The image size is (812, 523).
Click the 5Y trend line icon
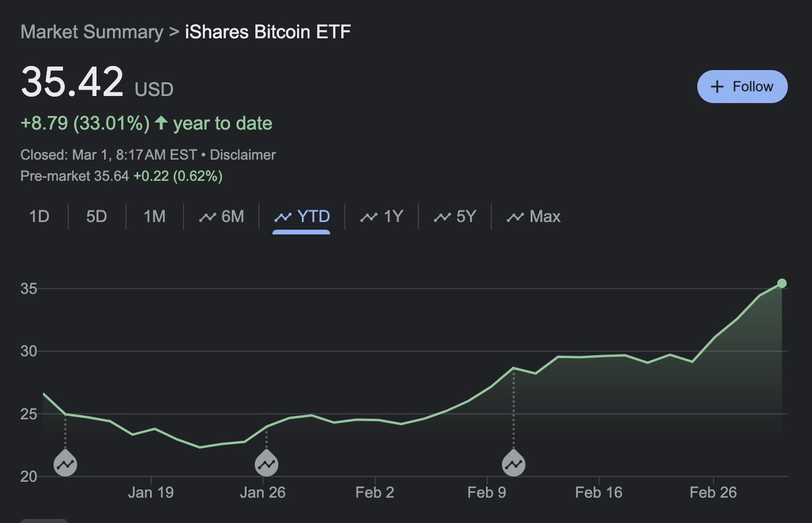point(442,217)
